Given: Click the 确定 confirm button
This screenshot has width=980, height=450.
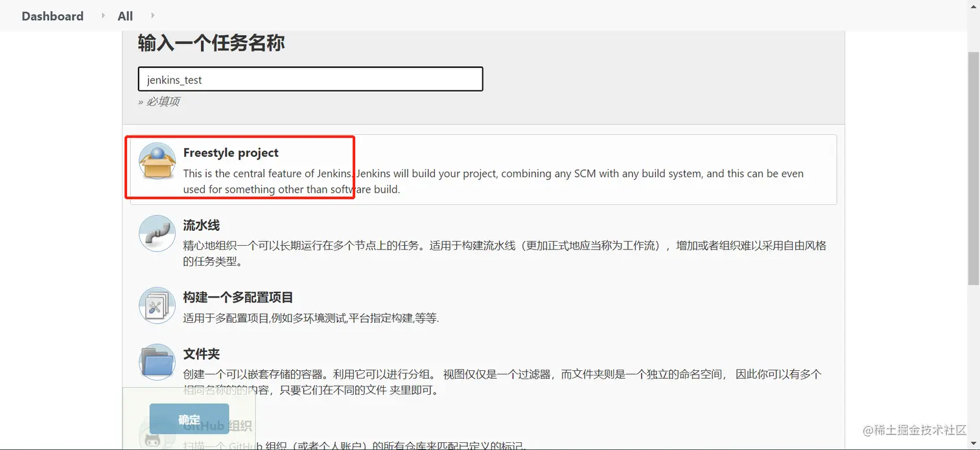Looking at the screenshot, I should pos(189,420).
